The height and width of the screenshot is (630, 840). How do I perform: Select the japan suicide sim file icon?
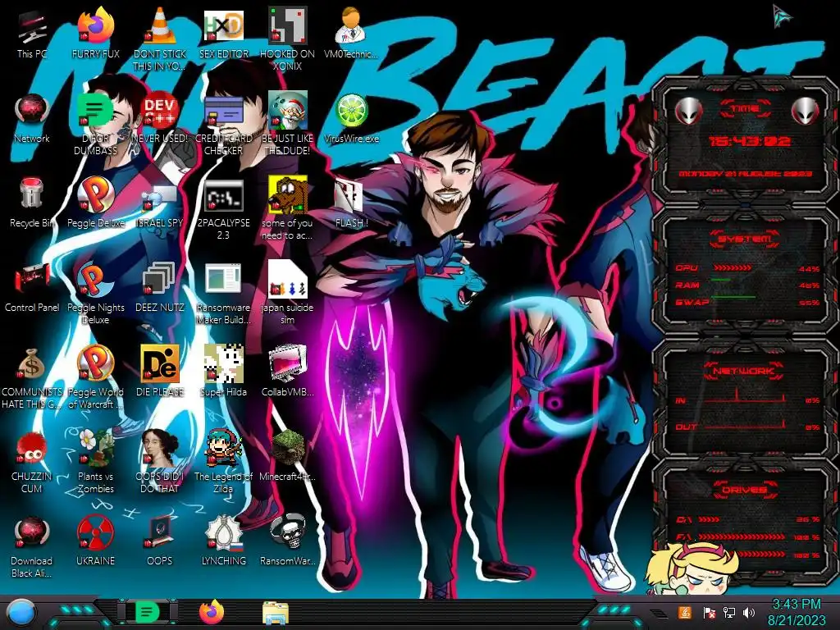point(287,279)
